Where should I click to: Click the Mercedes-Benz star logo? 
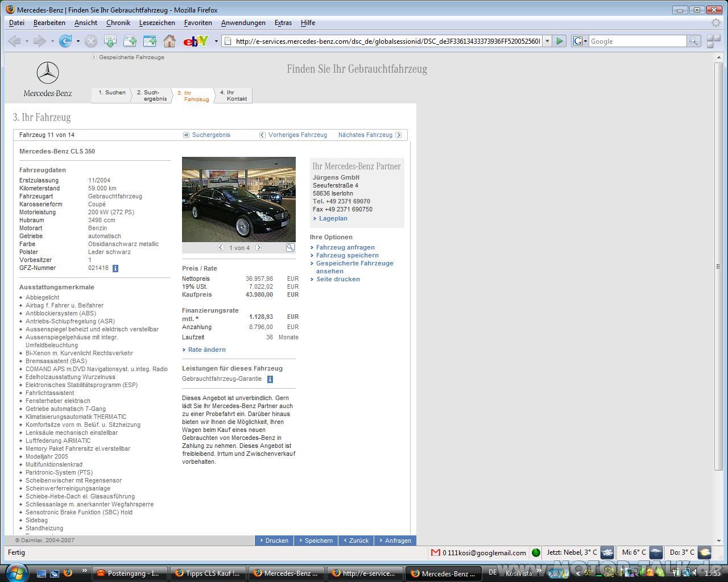48,74
